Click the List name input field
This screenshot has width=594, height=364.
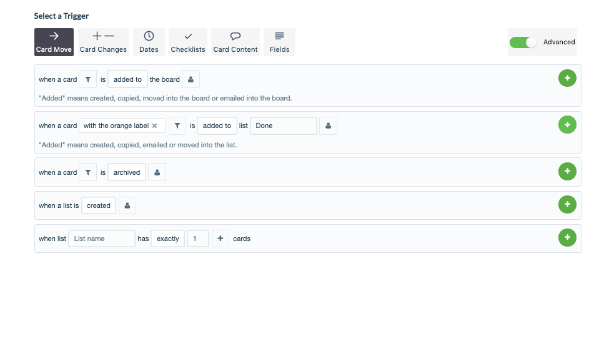[x=101, y=238]
